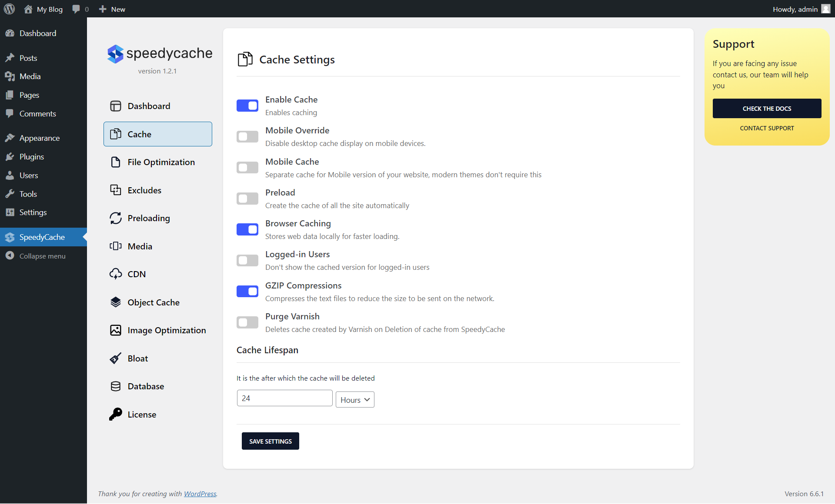Screen dimensions: 835x504
Task: Click the Excludes icon
Action: [x=115, y=190]
